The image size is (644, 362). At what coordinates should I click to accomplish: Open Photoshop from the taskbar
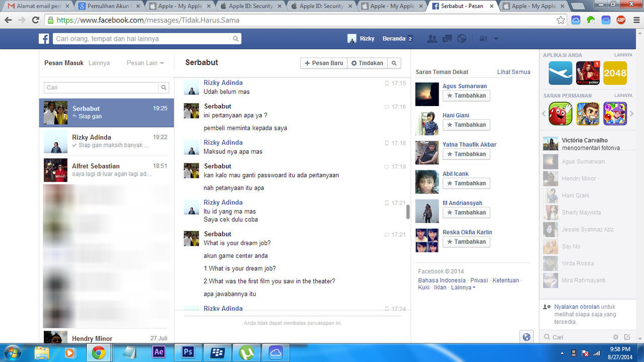click(x=188, y=352)
